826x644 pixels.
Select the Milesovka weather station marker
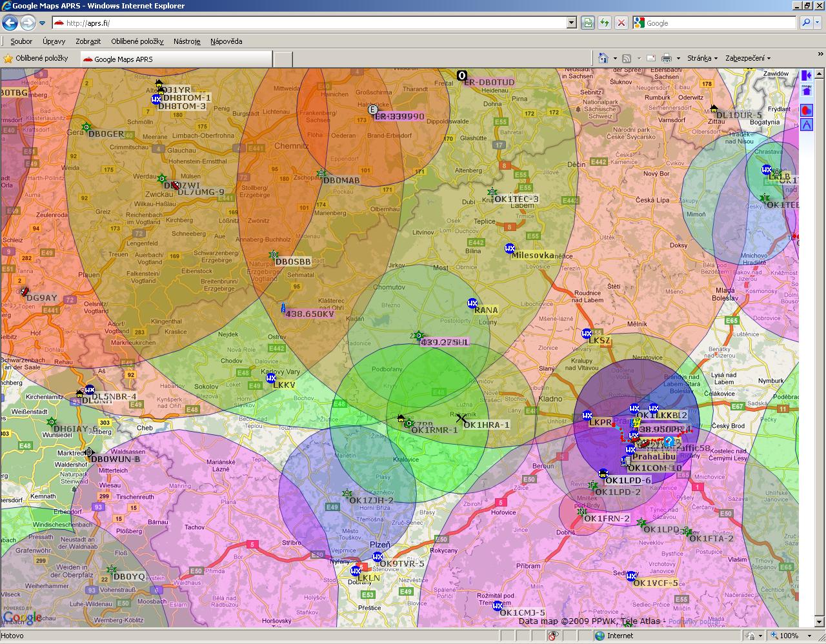click(510, 248)
